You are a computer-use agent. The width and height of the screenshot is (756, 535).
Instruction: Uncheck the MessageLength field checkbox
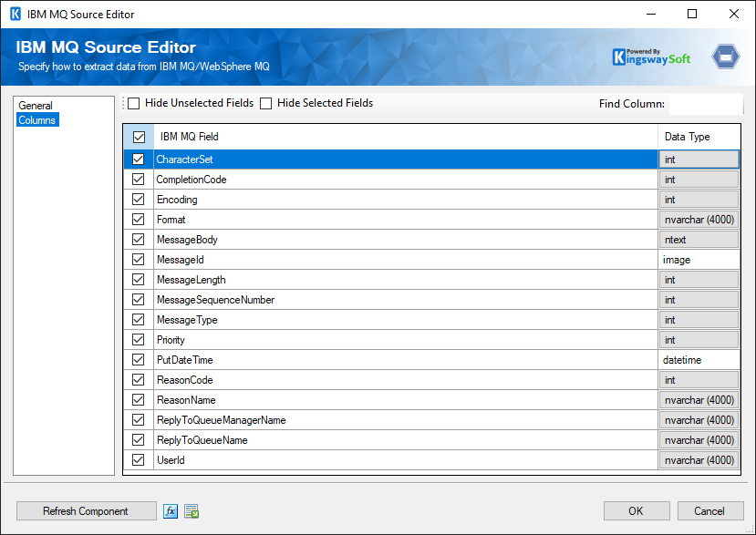tap(139, 280)
